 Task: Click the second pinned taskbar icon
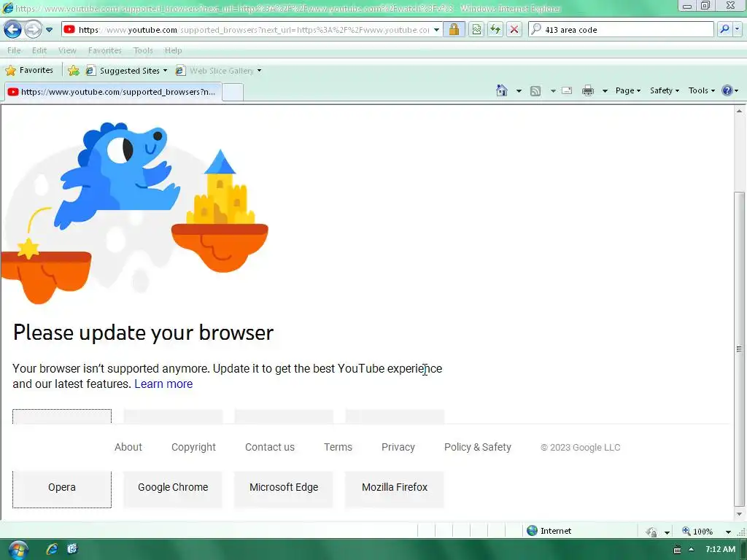pyautogui.click(x=72, y=549)
